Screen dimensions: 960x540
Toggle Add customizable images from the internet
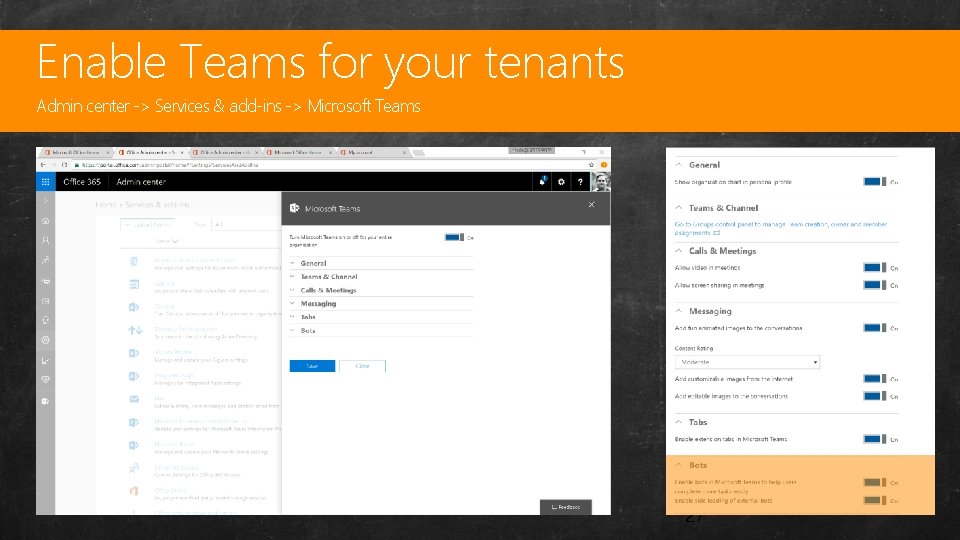point(875,379)
